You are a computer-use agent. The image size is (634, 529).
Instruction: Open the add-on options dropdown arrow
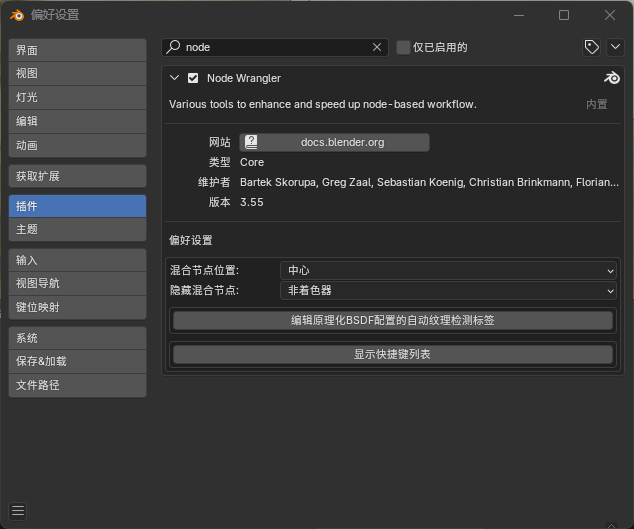[x=614, y=47]
